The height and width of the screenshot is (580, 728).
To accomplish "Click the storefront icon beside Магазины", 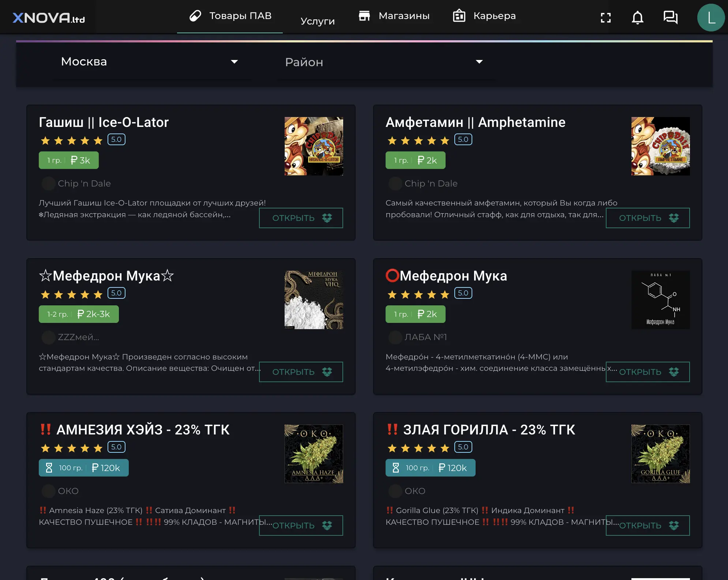I will [364, 16].
